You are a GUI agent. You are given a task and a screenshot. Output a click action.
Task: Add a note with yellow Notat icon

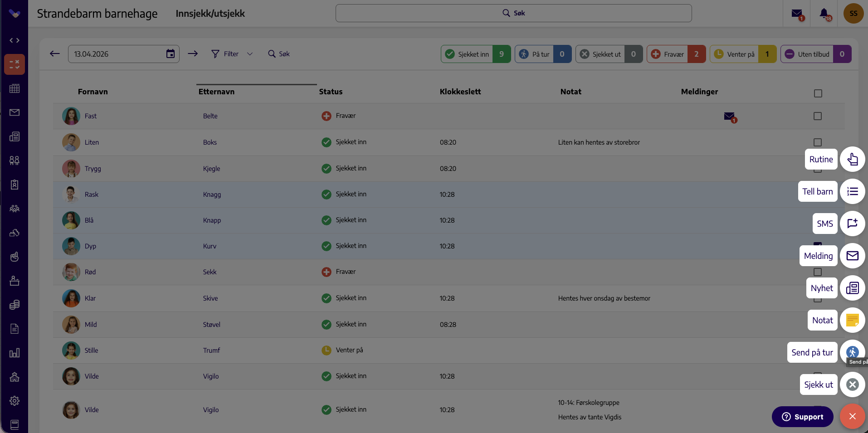pos(852,320)
